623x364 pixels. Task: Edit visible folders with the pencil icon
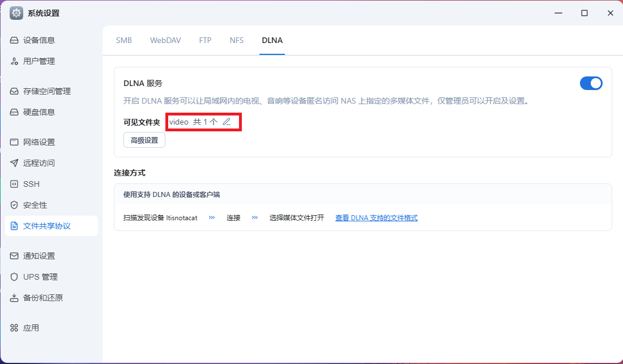227,122
